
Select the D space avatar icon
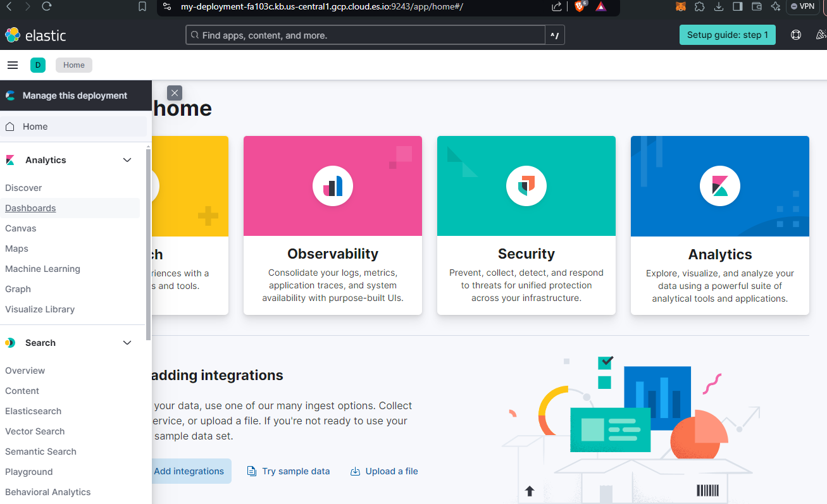pos(38,65)
